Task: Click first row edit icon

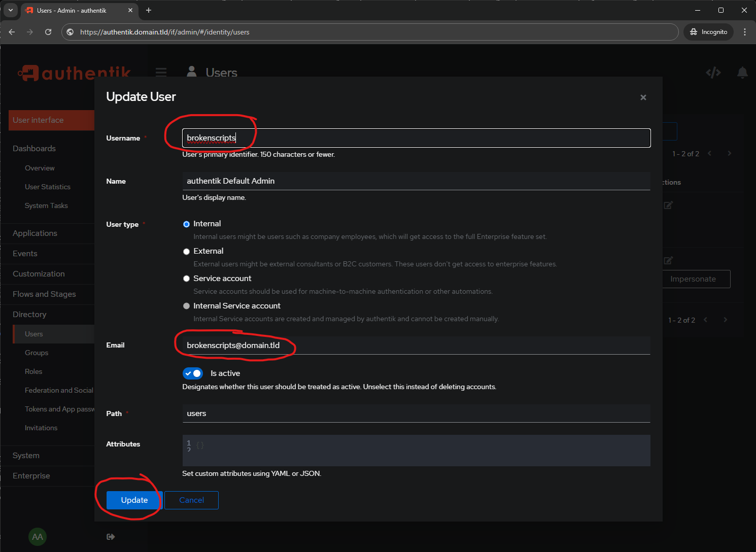Action: (668, 205)
